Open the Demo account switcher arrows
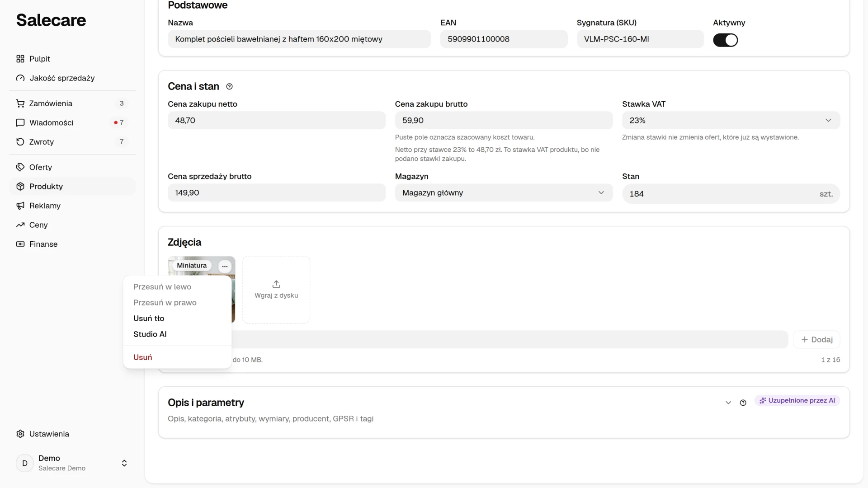The image size is (868, 488). [x=124, y=463]
